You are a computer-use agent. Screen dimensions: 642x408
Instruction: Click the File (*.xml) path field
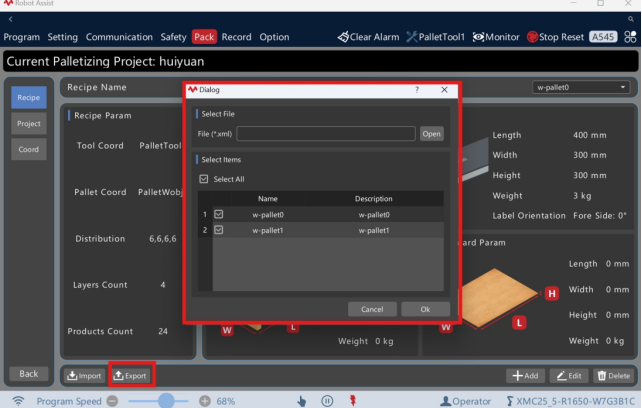(326, 134)
